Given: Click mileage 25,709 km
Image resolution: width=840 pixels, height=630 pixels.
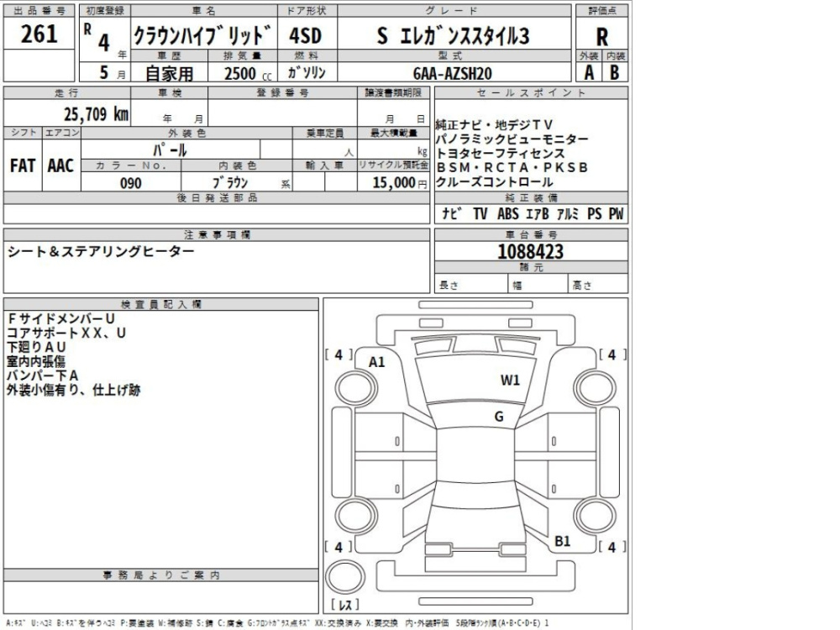Looking at the screenshot, I should [x=96, y=113].
